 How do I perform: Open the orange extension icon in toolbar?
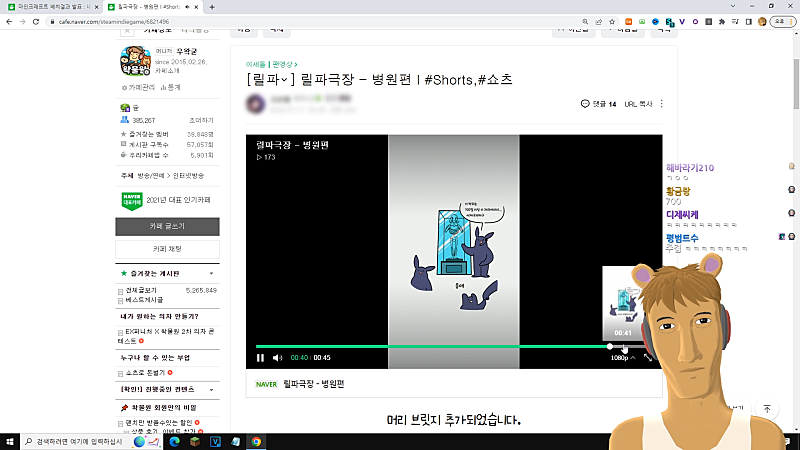[x=629, y=21]
